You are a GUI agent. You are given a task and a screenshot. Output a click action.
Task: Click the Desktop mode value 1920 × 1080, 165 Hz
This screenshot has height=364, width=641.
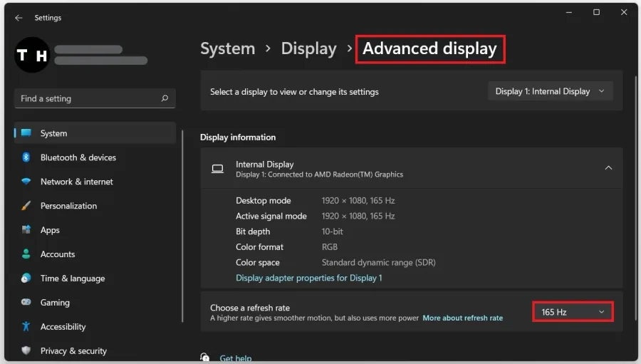click(358, 200)
